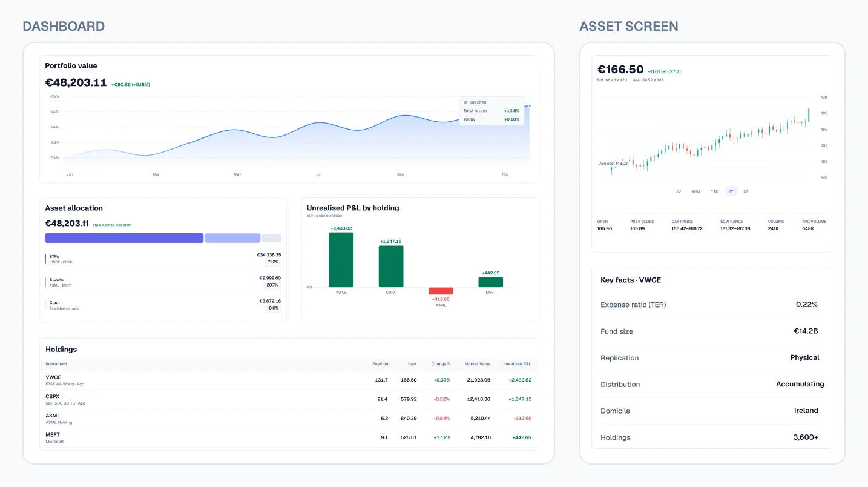
Task: Open the CSPX S&P 500 UCITS holdings row
Action: 289,399
